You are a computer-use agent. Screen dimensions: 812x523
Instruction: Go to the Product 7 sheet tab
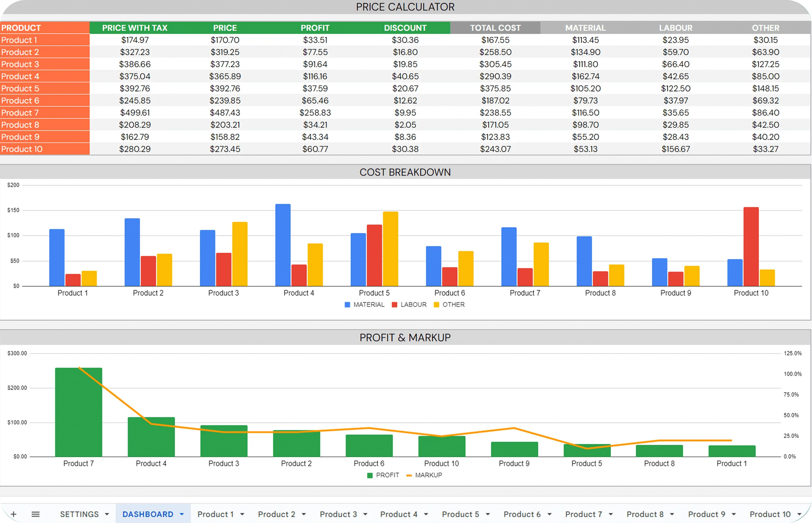coord(583,514)
